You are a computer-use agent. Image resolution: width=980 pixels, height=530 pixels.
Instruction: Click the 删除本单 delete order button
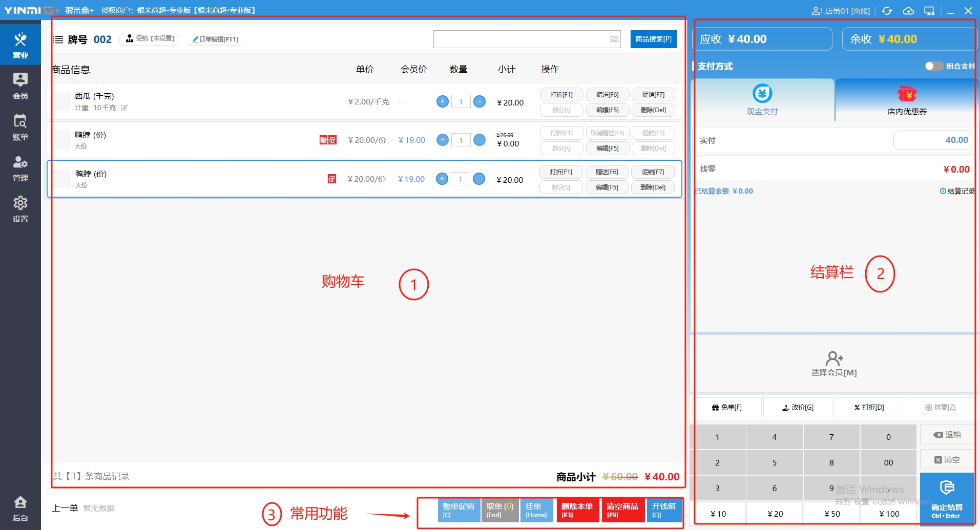coord(577,510)
